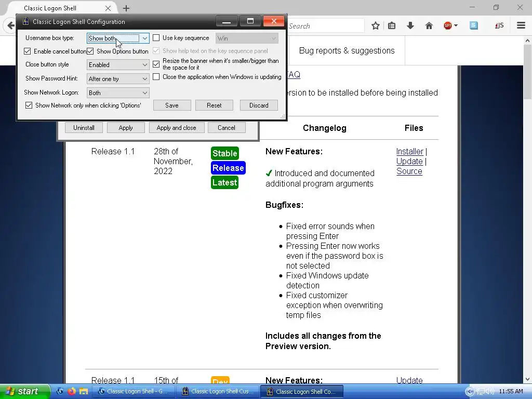Toggle Enable cancel button checkbox
The width and height of the screenshot is (532, 399).
[28, 51]
